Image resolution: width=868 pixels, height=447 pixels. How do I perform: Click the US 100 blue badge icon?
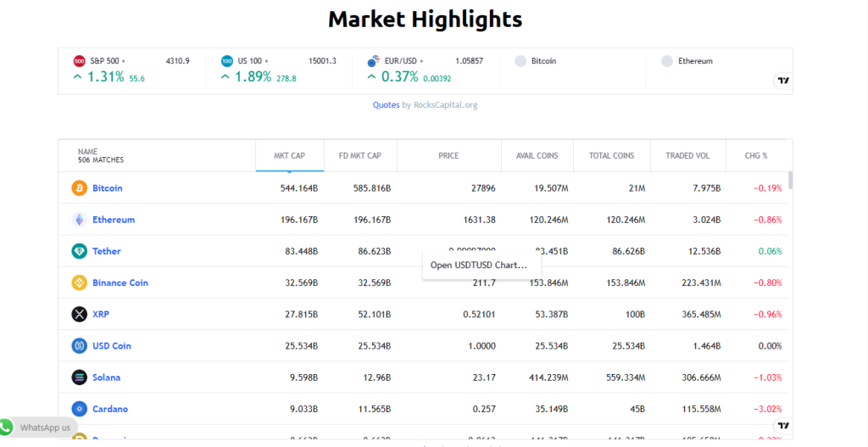(227, 61)
